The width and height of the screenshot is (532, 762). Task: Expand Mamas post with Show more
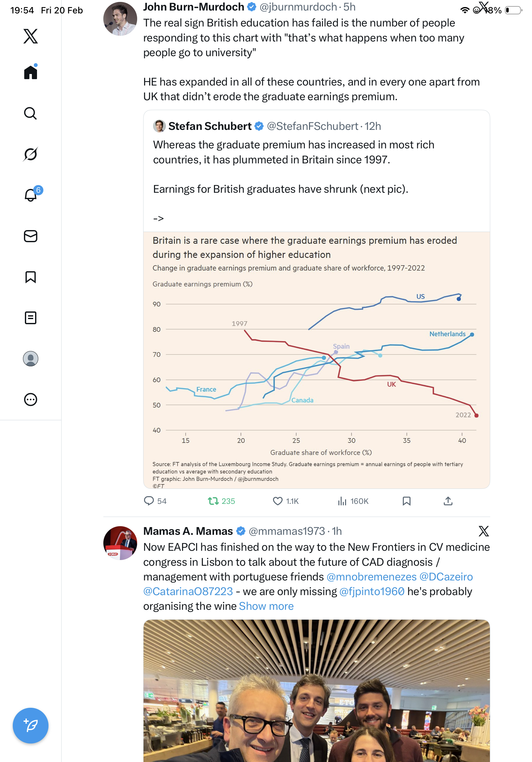pyautogui.click(x=266, y=606)
